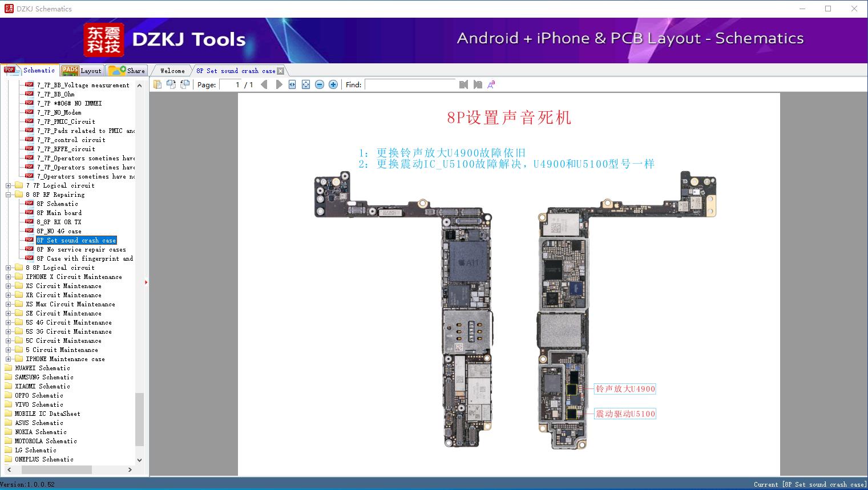Click PDF icon beside 8P Main board
Screen dimensions: 868x490
tap(29, 213)
